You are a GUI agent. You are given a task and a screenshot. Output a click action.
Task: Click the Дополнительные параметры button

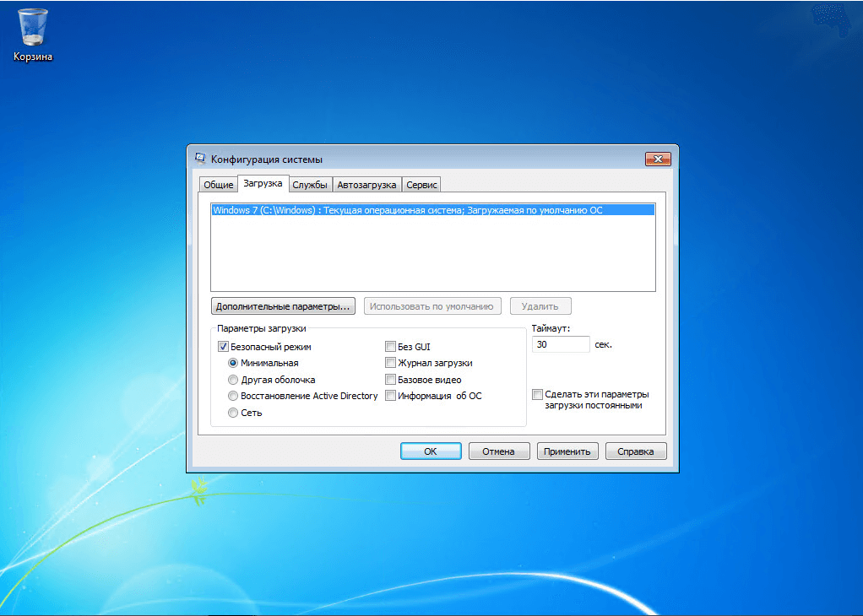(283, 306)
